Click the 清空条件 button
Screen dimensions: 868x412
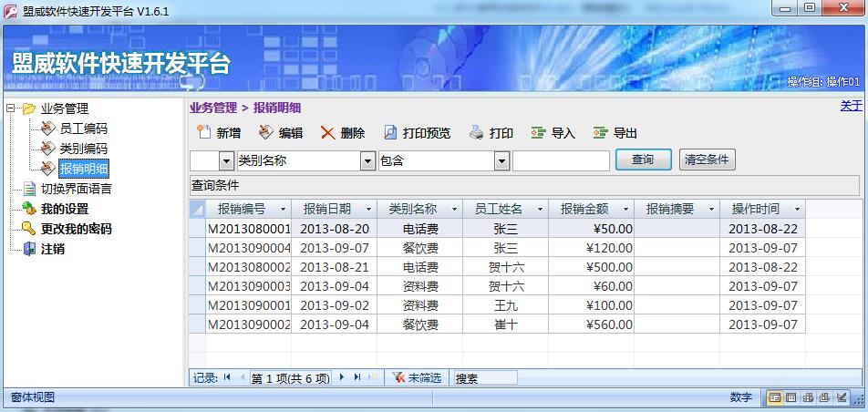pos(707,160)
